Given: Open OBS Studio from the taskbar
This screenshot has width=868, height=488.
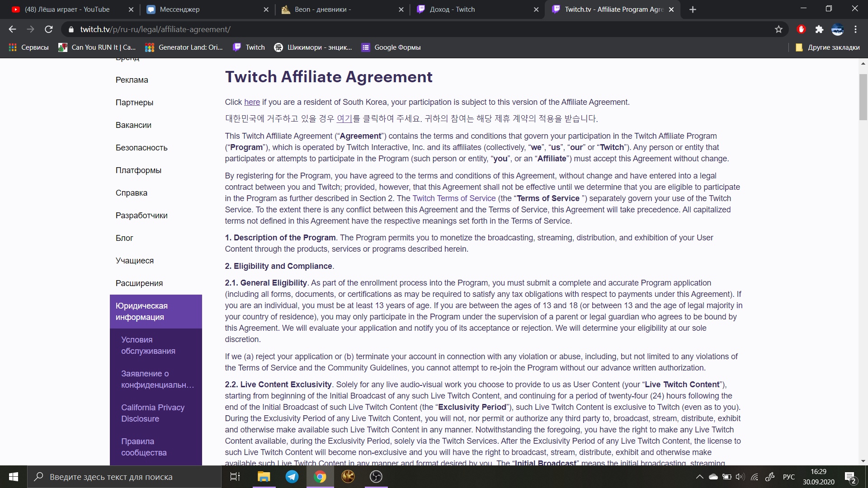Looking at the screenshot, I should click(376, 477).
